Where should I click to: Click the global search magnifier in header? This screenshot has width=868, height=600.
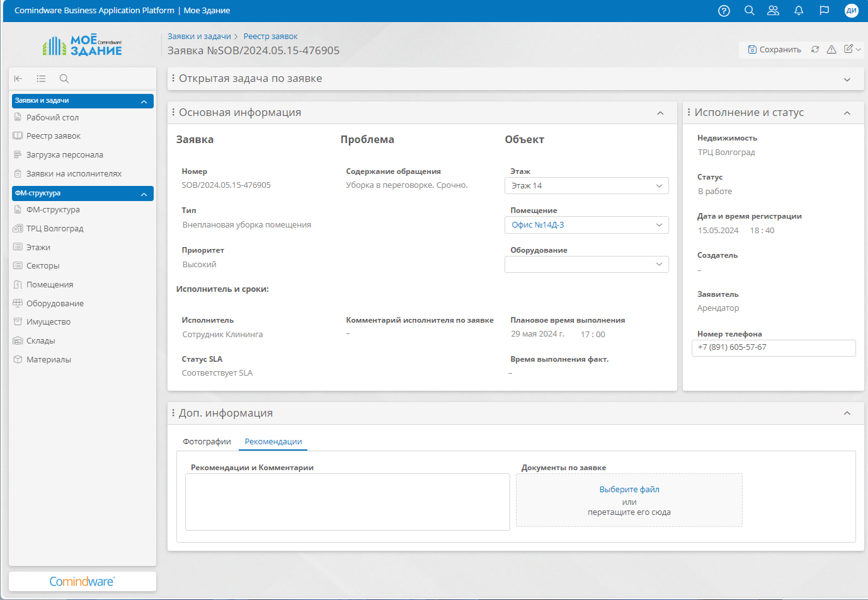(x=749, y=11)
